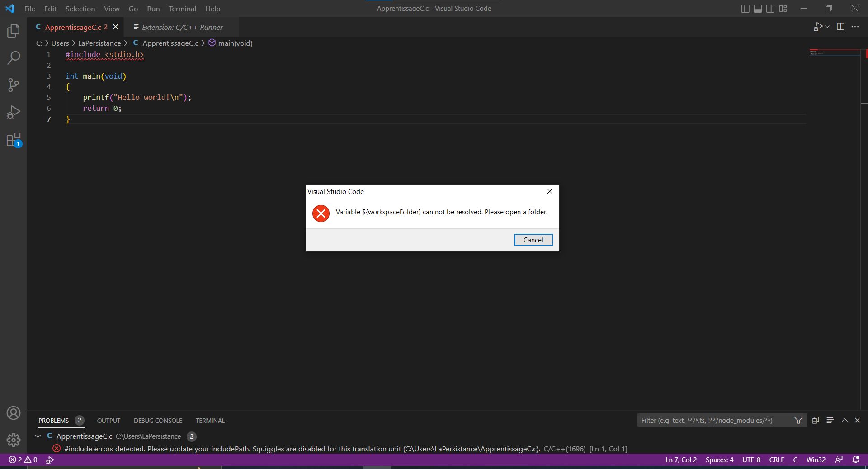This screenshot has height=469, width=868.
Task: Switch to Extension: C/C++ Runner tab
Action: (x=182, y=27)
